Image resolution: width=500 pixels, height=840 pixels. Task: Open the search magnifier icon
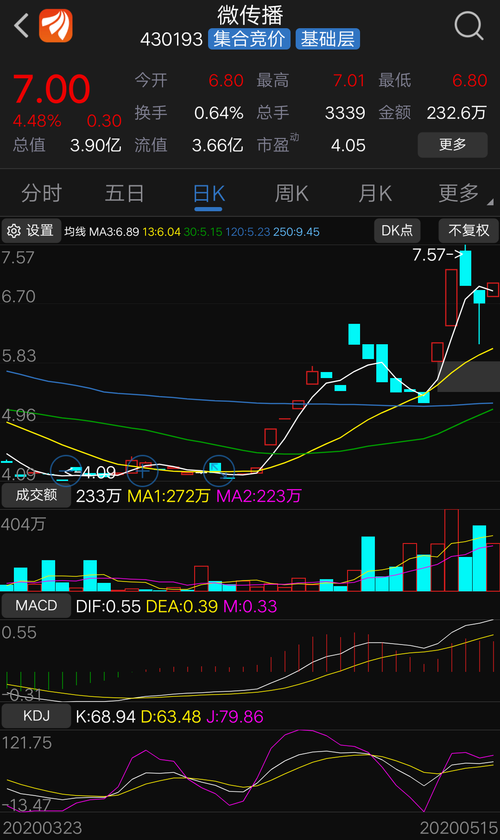pos(469,26)
